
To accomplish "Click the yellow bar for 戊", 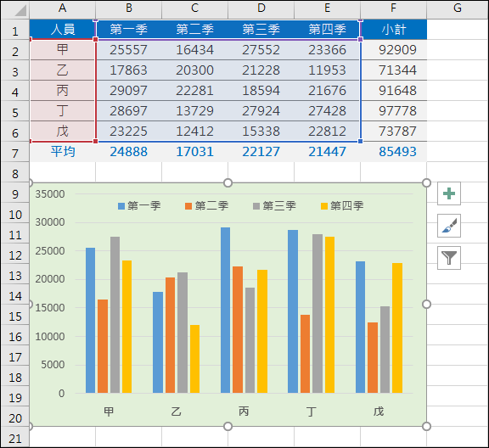I will 397,328.
